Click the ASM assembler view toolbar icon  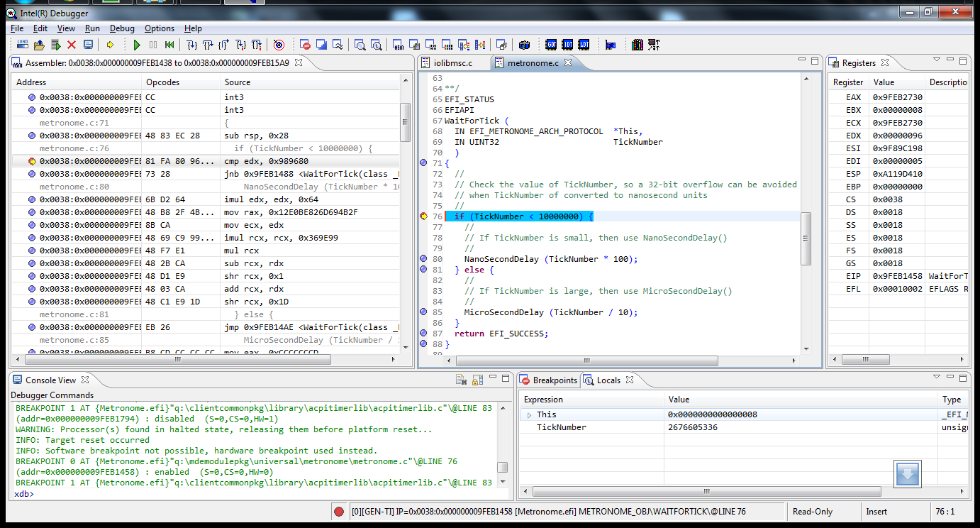point(398,45)
